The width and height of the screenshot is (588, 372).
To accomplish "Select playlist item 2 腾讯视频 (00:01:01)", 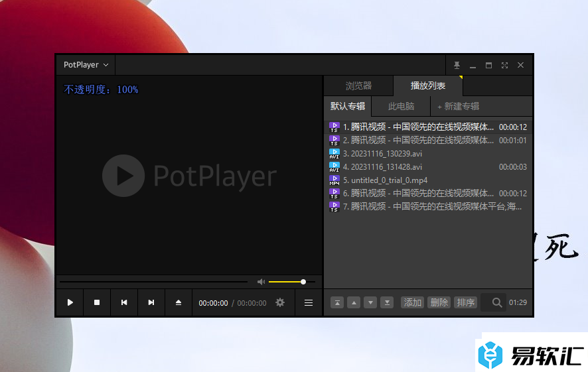I will click(x=428, y=141).
